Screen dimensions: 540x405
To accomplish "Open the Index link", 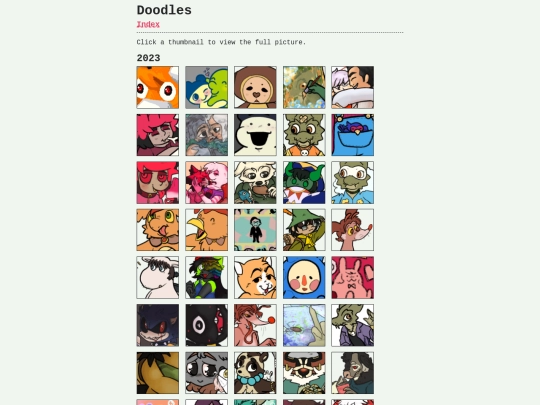I will pos(148,24).
